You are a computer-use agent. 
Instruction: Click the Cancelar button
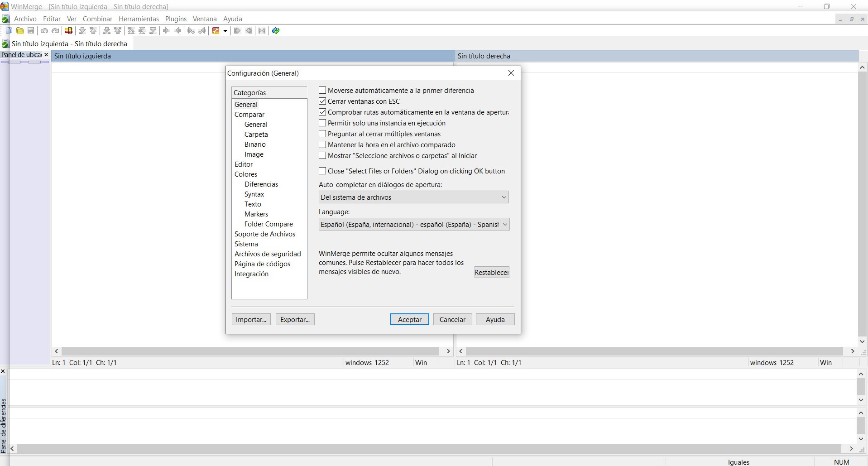click(452, 320)
